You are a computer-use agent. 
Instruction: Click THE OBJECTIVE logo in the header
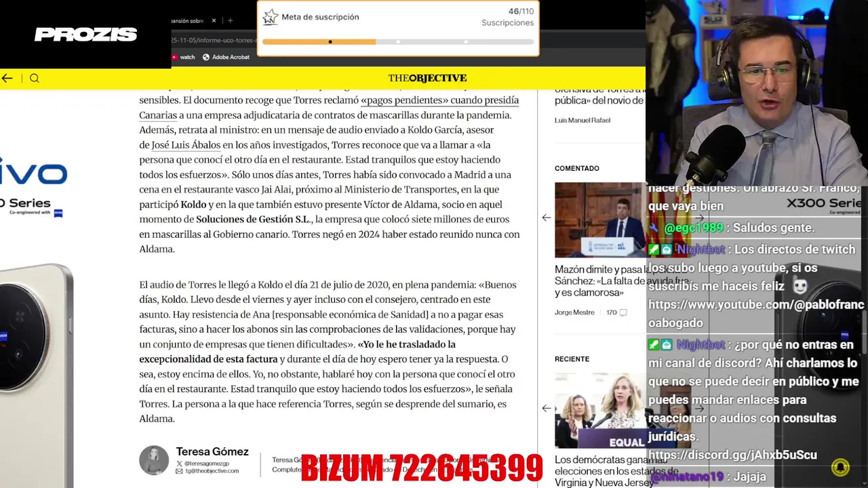[x=427, y=78]
